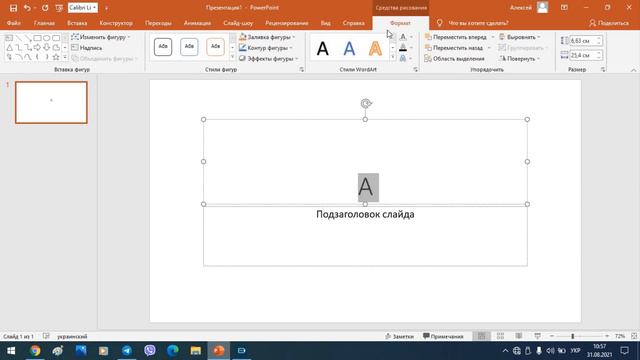Switch to the Конструктор tab

point(116,23)
